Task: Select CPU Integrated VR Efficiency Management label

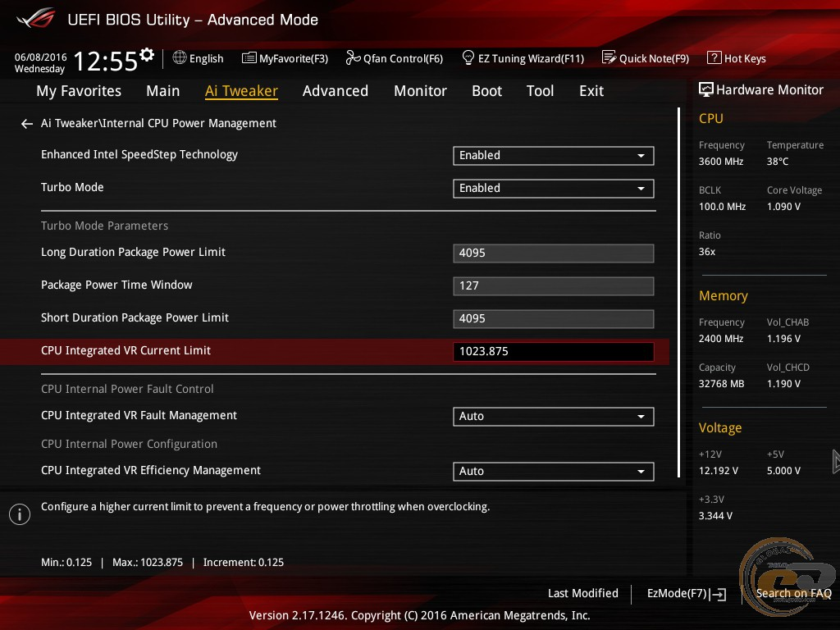Action: [x=151, y=470]
